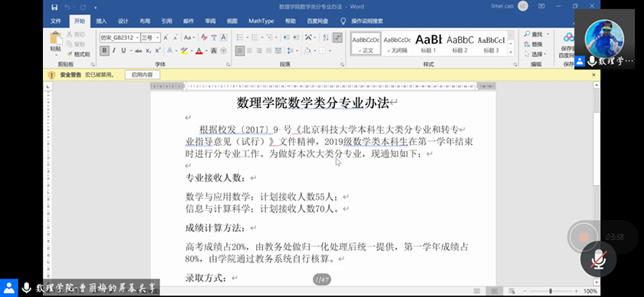Open the font size dropdown 三号
The height and width of the screenshot is (297, 644).
[150, 38]
